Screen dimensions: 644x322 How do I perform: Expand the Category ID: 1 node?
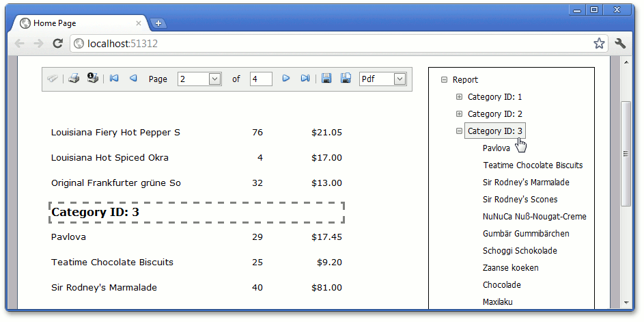pos(459,97)
